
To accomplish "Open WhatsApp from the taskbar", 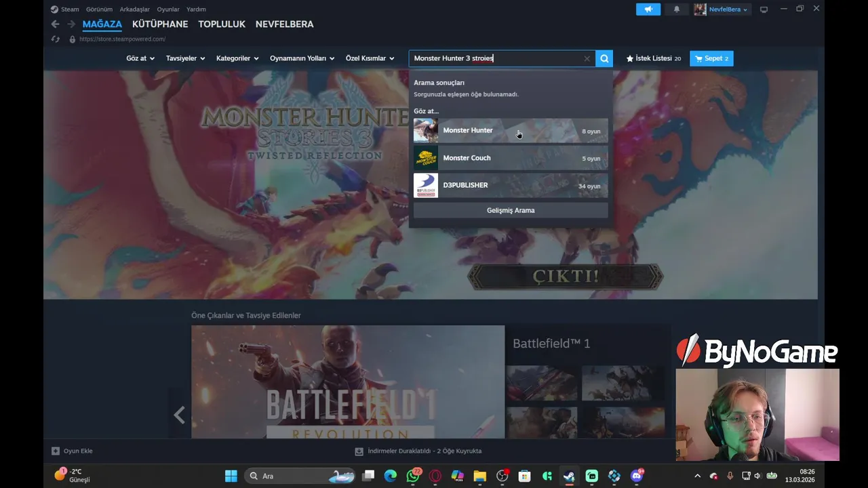I will click(413, 476).
